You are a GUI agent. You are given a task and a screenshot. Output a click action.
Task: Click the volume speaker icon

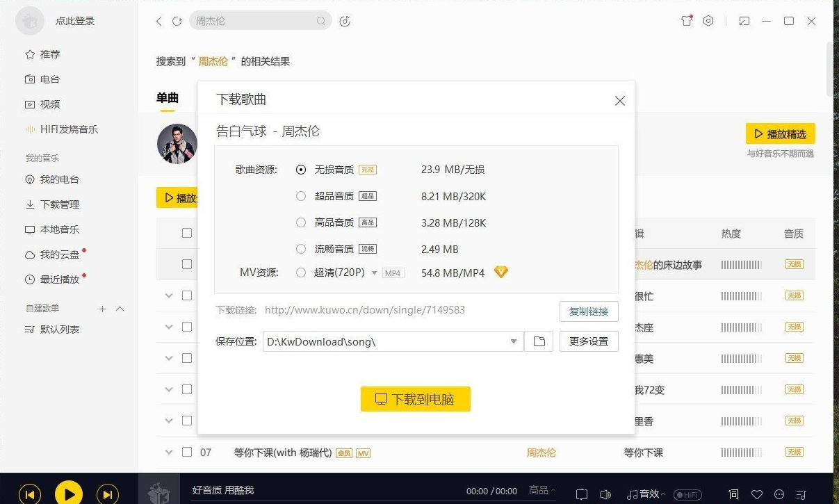(605, 494)
